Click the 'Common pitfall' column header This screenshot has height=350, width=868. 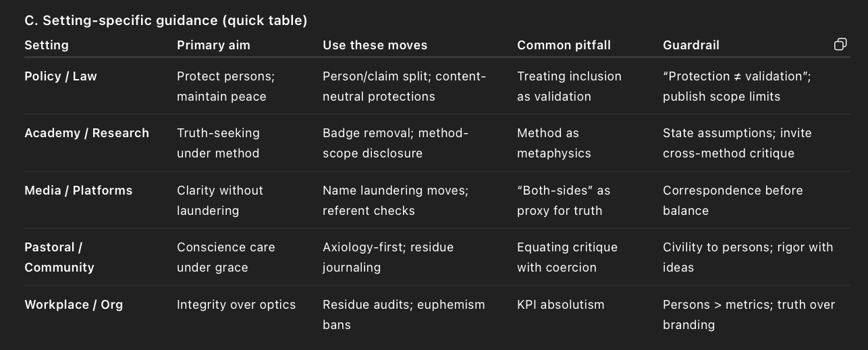[x=564, y=45]
